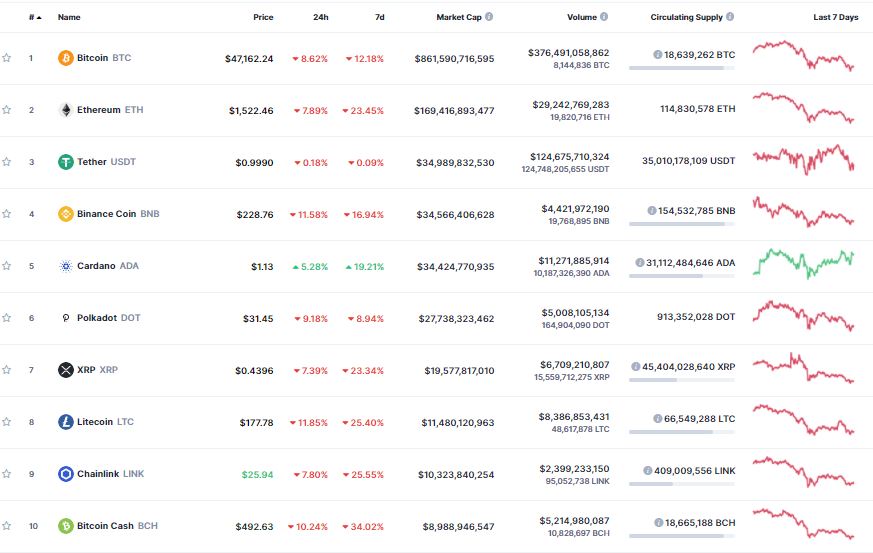Sort by the Name column header

[69, 17]
